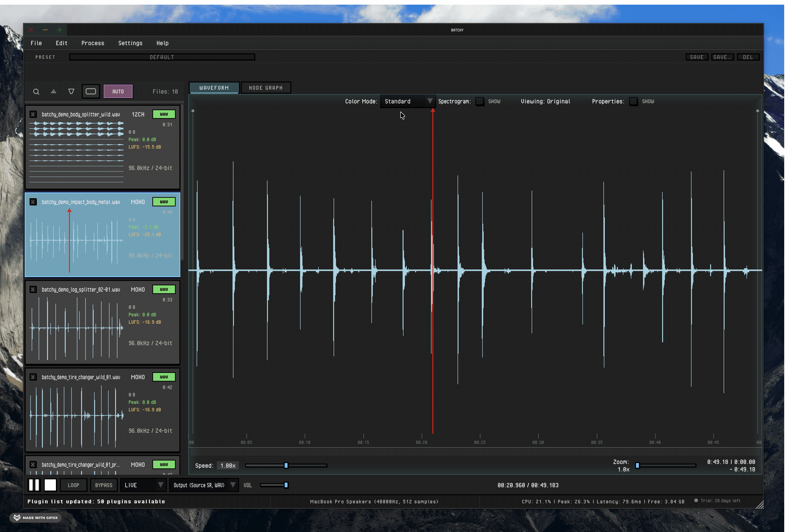
Task: Remove batchy_demo_body_splitter_wild.wav with its X icon
Action: 33,114
